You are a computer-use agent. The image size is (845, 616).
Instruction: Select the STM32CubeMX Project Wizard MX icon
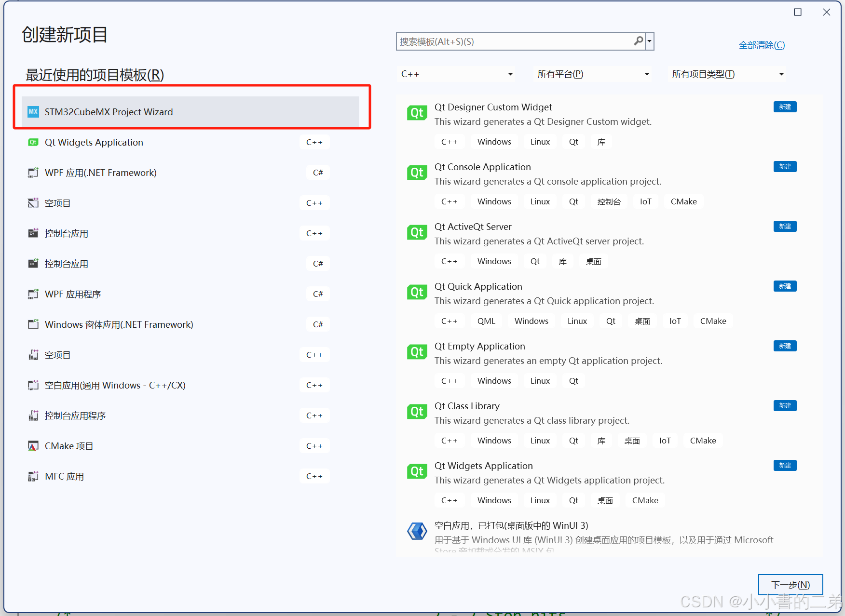[x=33, y=111]
